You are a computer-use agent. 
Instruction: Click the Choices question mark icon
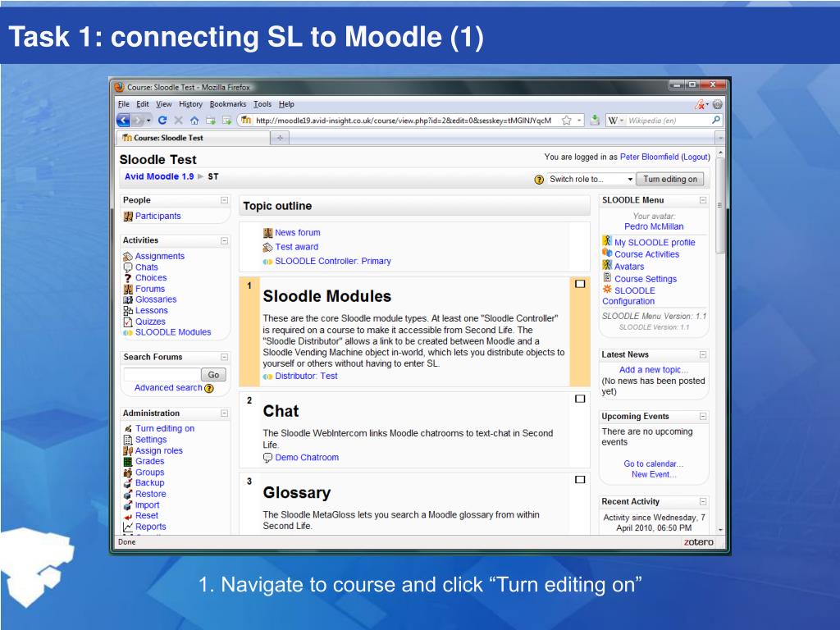point(128,278)
